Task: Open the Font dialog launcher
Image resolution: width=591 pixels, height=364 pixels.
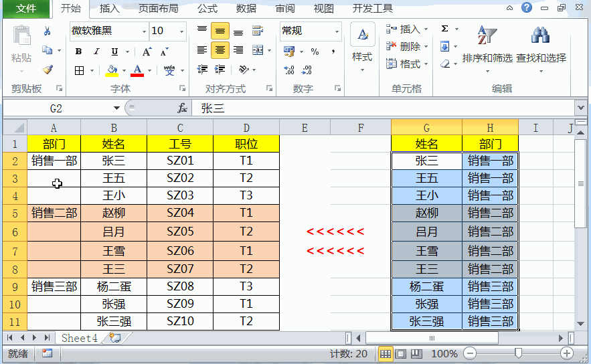Action: click(x=183, y=88)
